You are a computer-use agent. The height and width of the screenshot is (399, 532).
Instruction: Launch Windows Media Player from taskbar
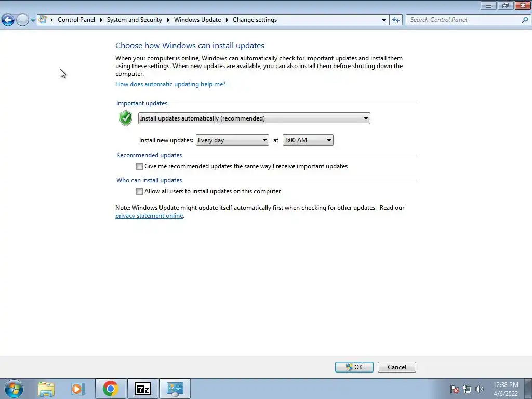point(77,389)
